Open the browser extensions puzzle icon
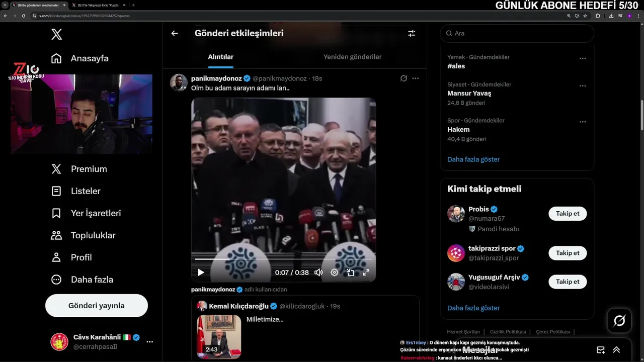Screen dimensions: 644x362 click(598, 16)
